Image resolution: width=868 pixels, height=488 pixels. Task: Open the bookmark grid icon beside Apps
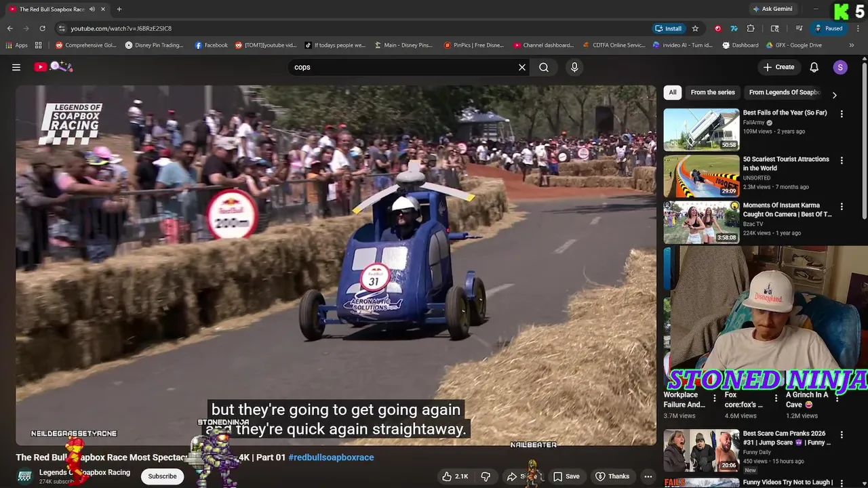[39, 45]
